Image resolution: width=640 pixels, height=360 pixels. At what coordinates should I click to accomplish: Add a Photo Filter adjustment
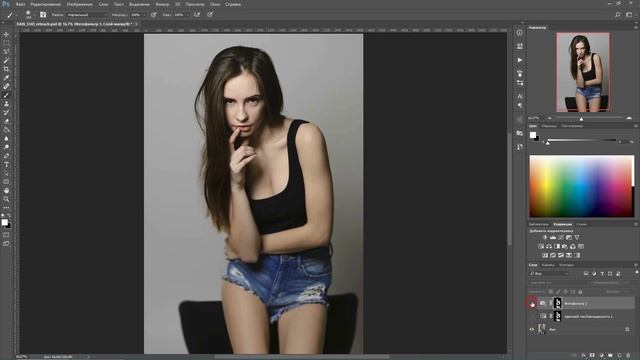pos(565,247)
